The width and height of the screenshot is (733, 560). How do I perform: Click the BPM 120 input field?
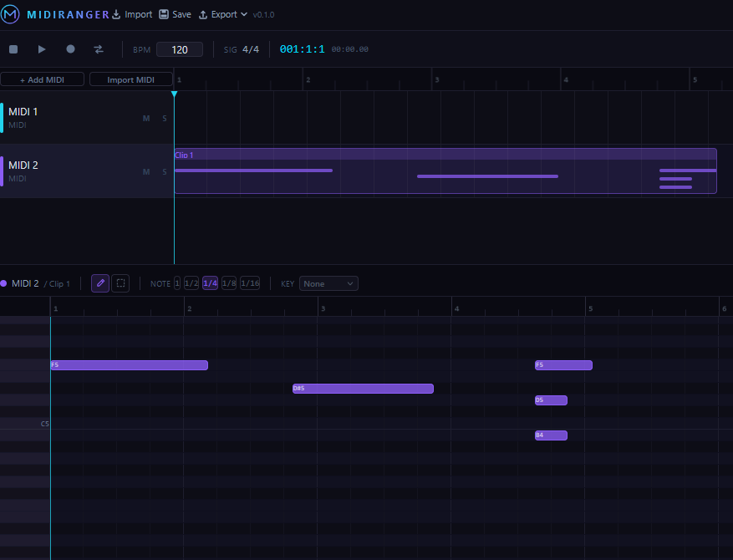coord(180,49)
